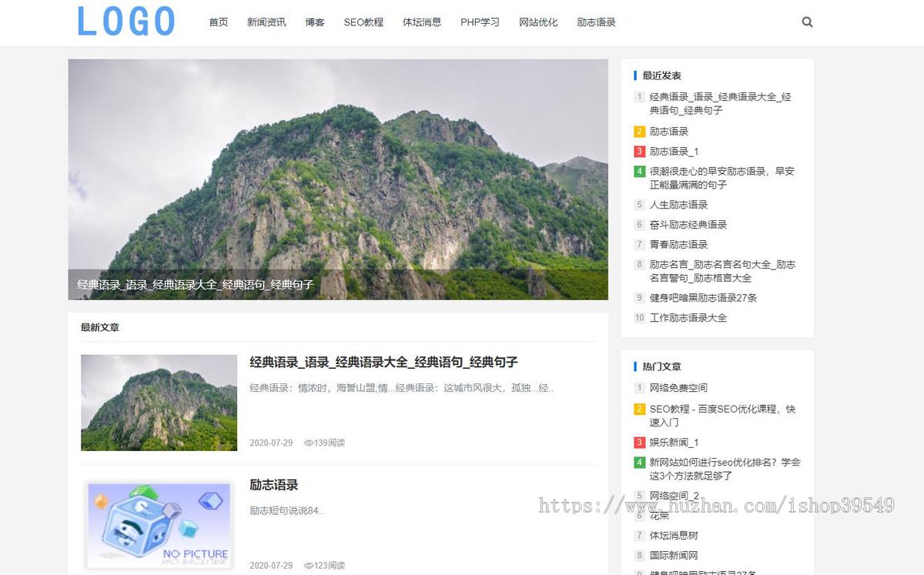Screen dimensions: 924x575
Task: Open popular article 网络免费空间
Action: [x=678, y=388]
